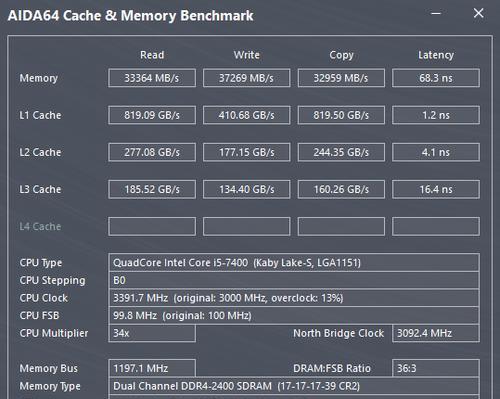
Task: Select the DRAM:FSB Ratio 36:3 field
Action: click(x=436, y=368)
